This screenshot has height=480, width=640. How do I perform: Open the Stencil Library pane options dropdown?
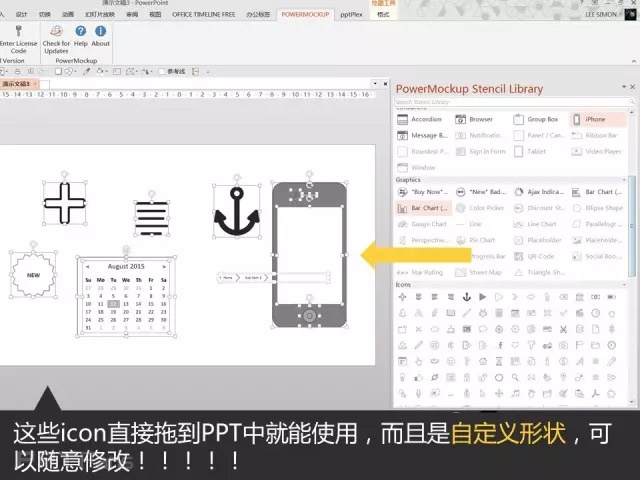pyautogui.click(x=626, y=89)
